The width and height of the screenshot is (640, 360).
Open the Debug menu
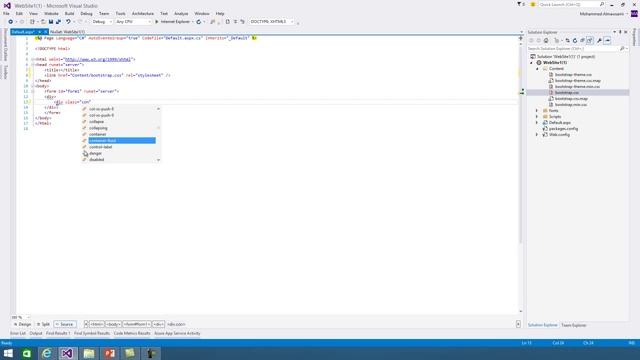coord(86,13)
